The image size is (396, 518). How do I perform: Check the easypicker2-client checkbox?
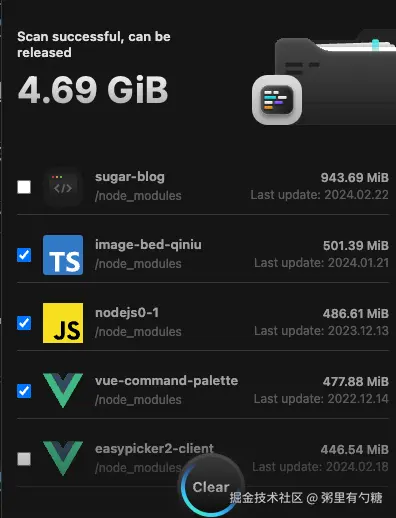click(x=24, y=459)
